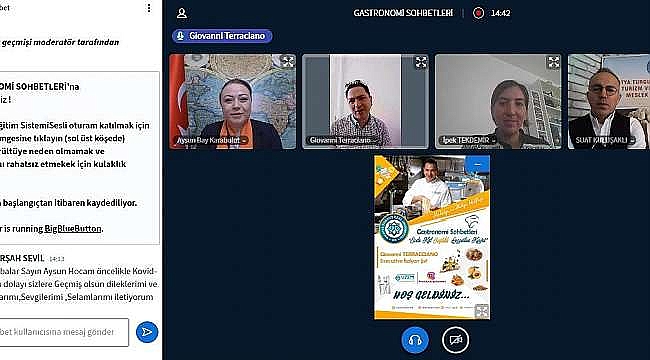Open Giovanni Terraciano webcam name dropdown
This screenshot has width=650, height=360.
click(x=343, y=141)
